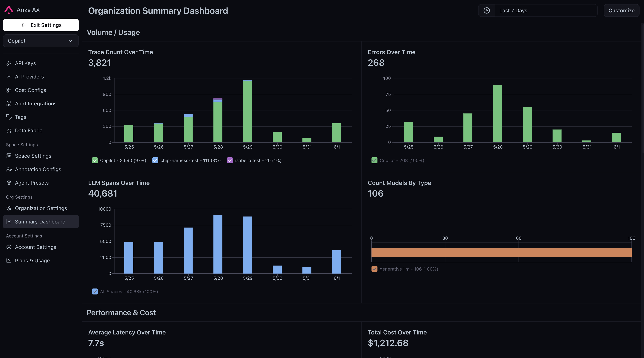Screen dimensions: 644x358
Task: Click the Total Cost value $1,212.68
Action: pos(388,343)
